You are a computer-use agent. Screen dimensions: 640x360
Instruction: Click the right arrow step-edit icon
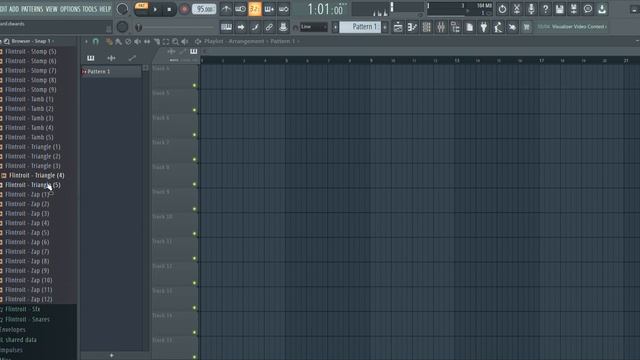(241, 27)
